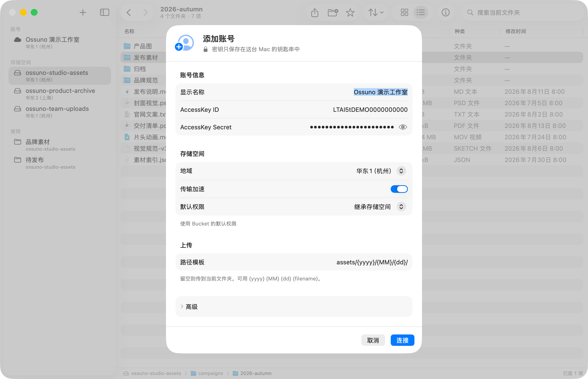Click the 连接 button

[402, 340]
